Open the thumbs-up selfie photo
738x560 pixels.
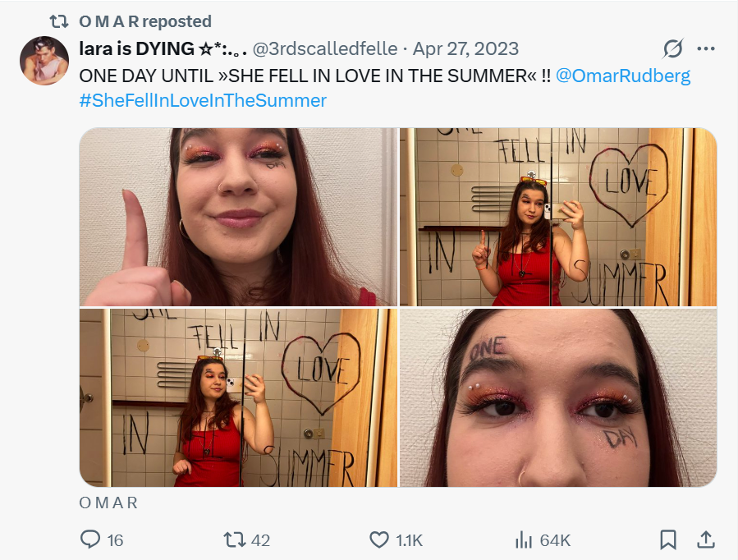[x=238, y=217]
